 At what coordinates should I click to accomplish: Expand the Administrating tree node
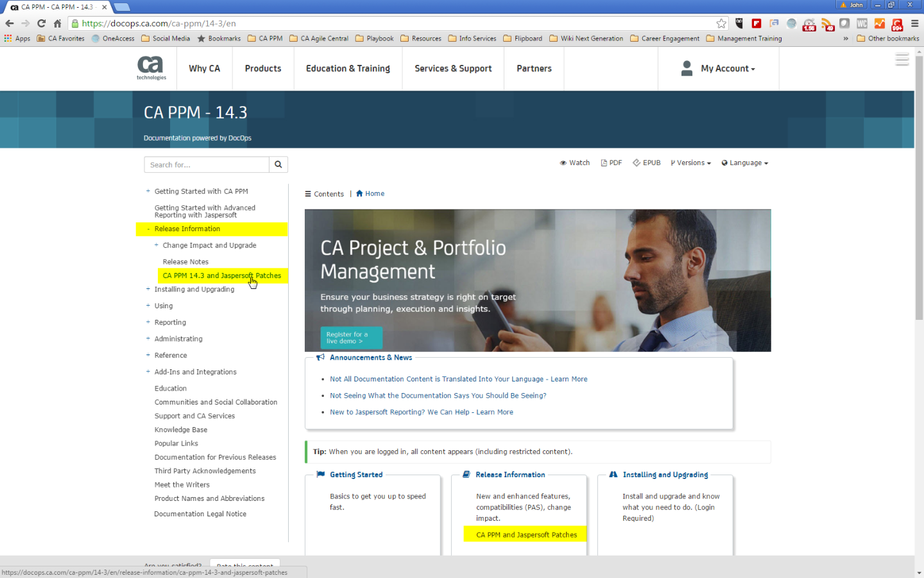(148, 338)
